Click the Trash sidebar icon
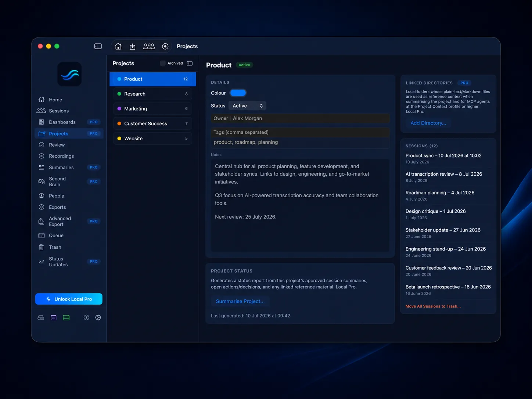The height and width of the screenshot is (399, 532). [42, 247]
